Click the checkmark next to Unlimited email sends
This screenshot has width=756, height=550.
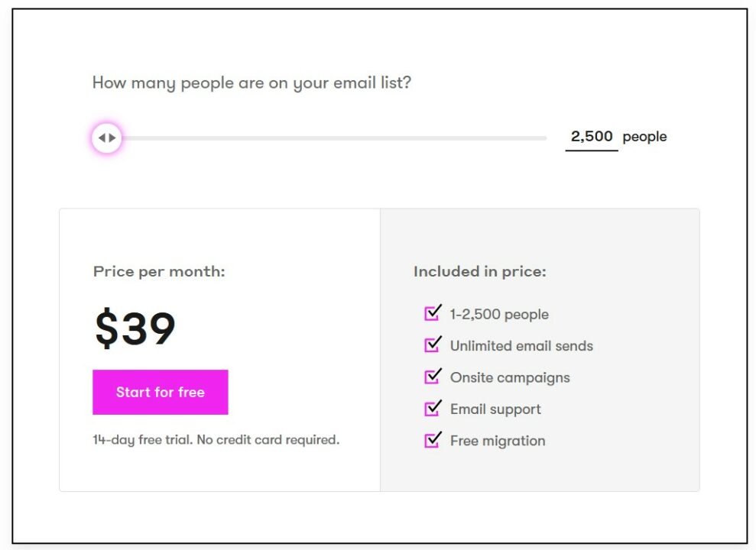[433, 345]
